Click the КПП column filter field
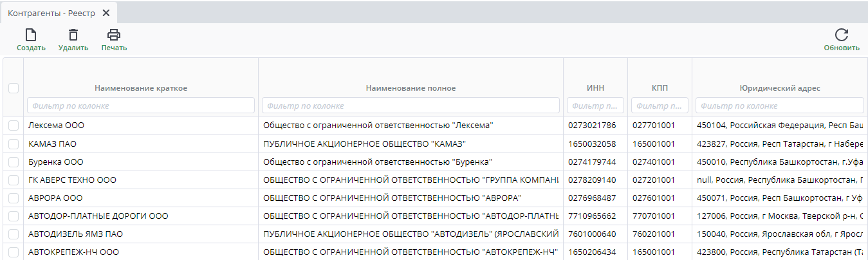Screen dimensions: 868x260 tap(660, 106)
